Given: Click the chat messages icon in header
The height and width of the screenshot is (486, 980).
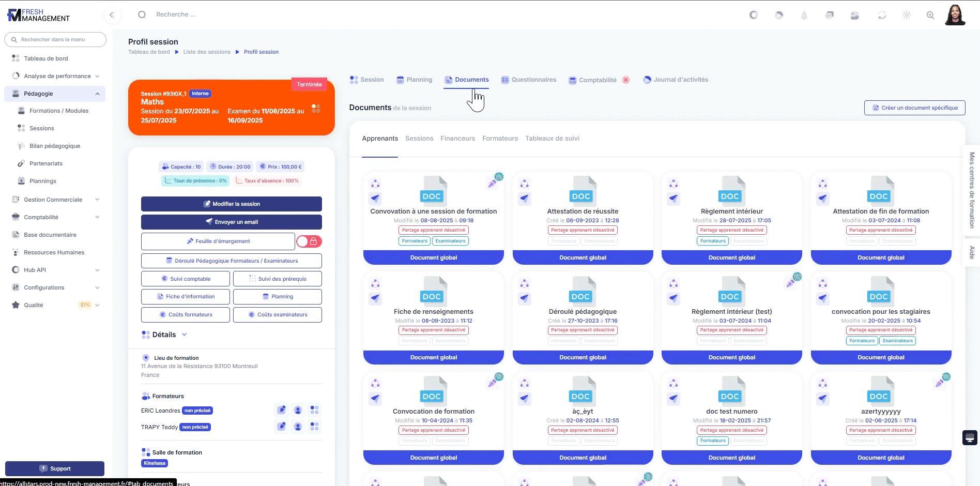Looking at the screenshot, I should tap(829, 16).
